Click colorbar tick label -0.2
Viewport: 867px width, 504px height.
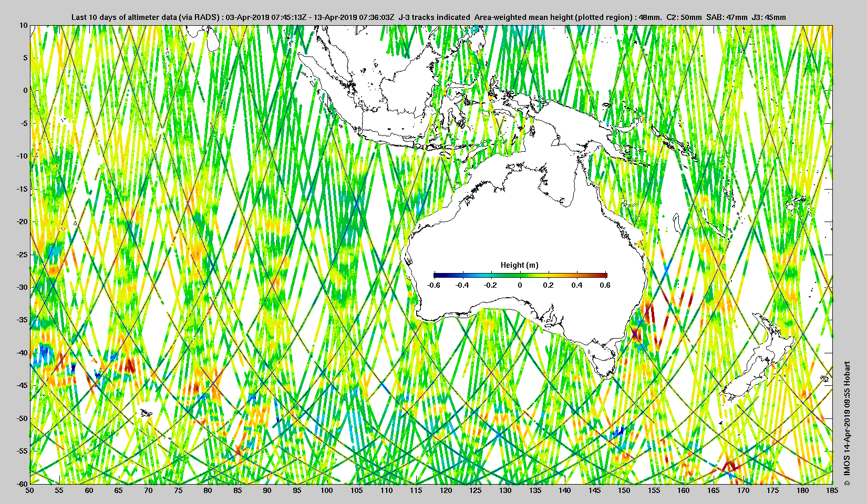(x=491, y=285)
